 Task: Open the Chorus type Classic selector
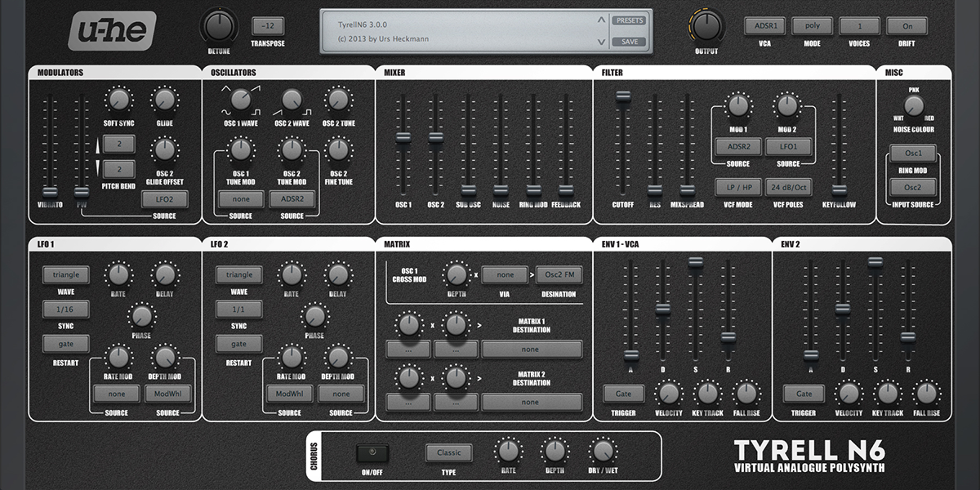coord(448,452)
